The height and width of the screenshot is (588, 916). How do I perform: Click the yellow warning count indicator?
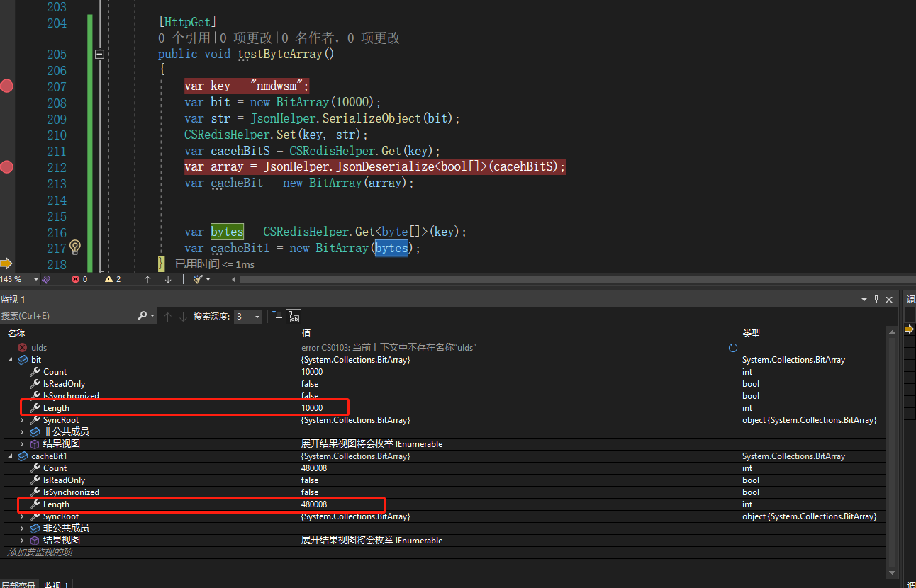pyautogui.click(x=112, y=279)
